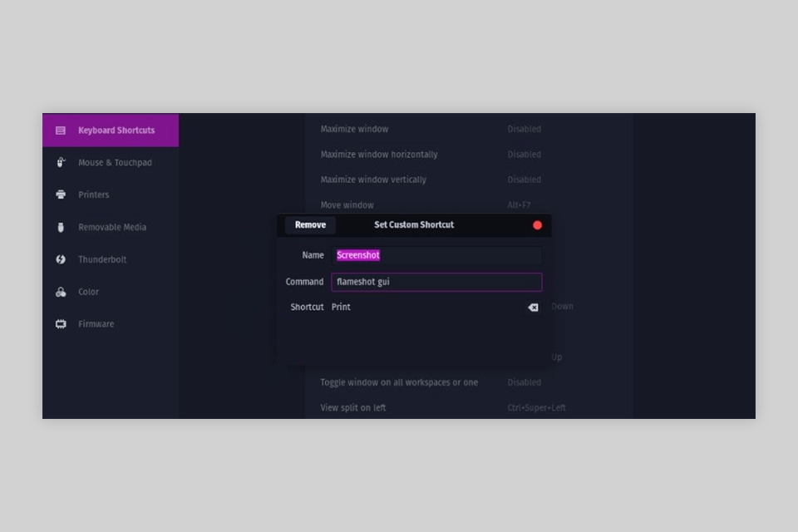Open the Firmware settings page

pyautogui.click(x=111, y=324)
